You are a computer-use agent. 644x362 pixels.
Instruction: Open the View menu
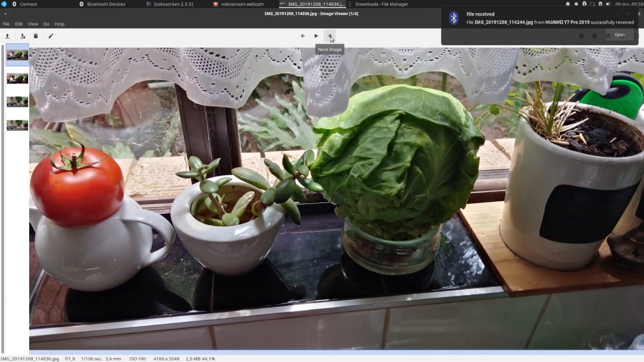point(33,24)
